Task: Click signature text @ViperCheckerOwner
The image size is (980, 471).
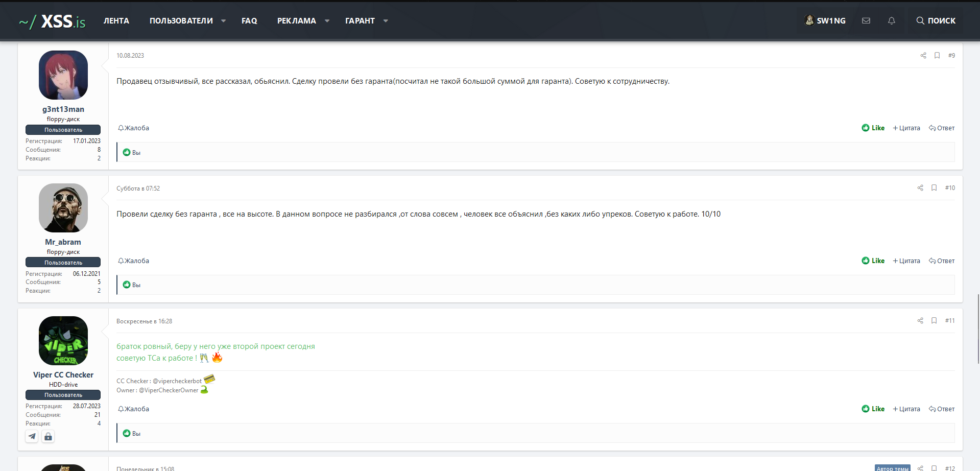Action: tap(169, 390)
